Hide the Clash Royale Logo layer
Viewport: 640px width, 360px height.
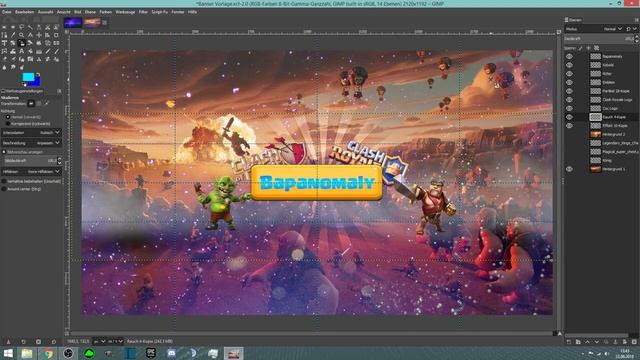click(569, 100)
